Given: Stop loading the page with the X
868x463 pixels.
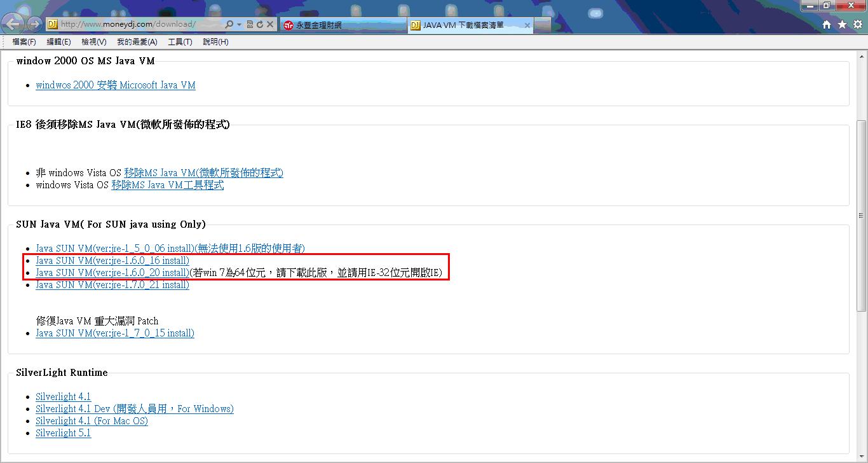Looking at the screenshot, I should click(x=270, y=25).
